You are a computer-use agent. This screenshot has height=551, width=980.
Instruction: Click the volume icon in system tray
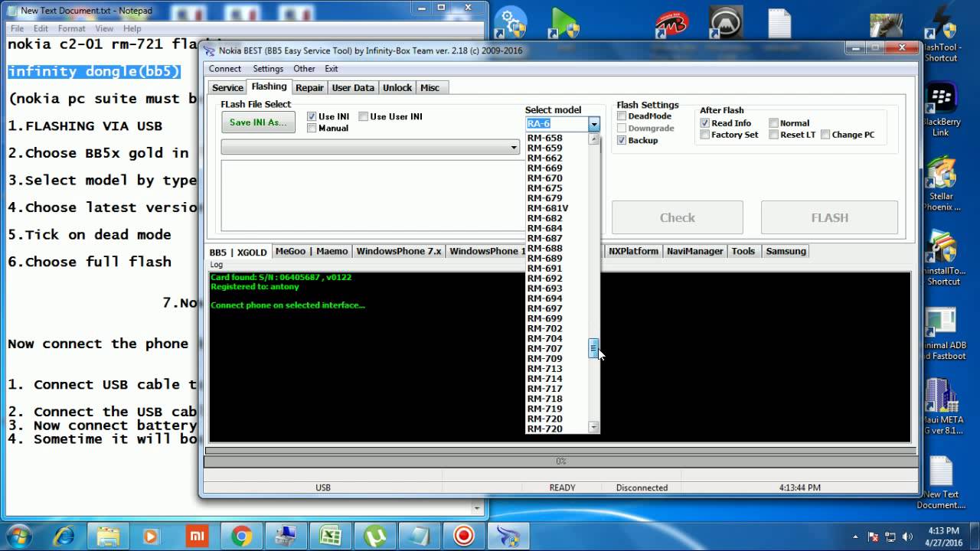click(907, 536)
